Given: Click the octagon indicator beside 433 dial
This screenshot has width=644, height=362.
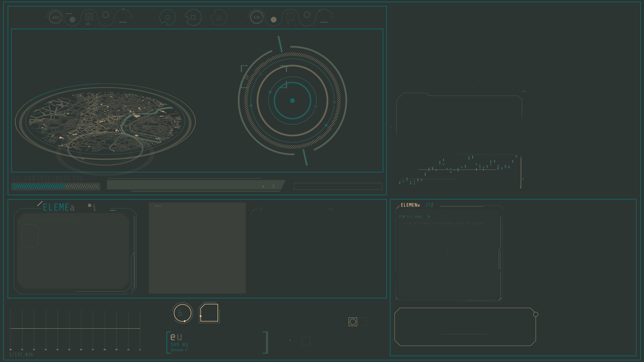Looking at the screenshot, I should coord(72,20).
